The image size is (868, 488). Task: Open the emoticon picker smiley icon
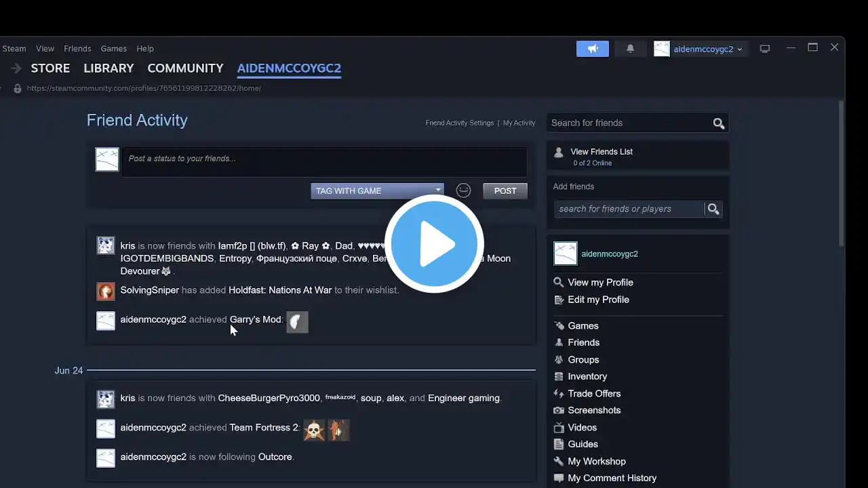click(463, 190)
